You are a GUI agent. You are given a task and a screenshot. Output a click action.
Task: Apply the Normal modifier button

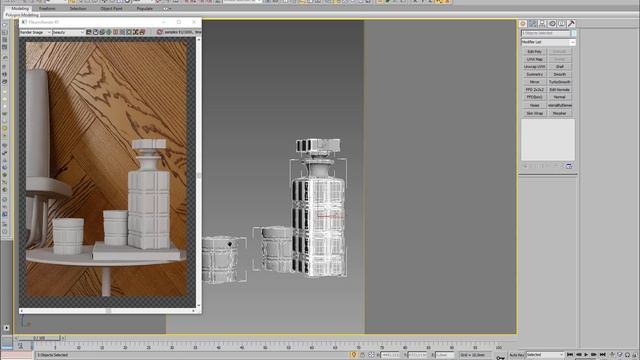click(x=560, y=97)
